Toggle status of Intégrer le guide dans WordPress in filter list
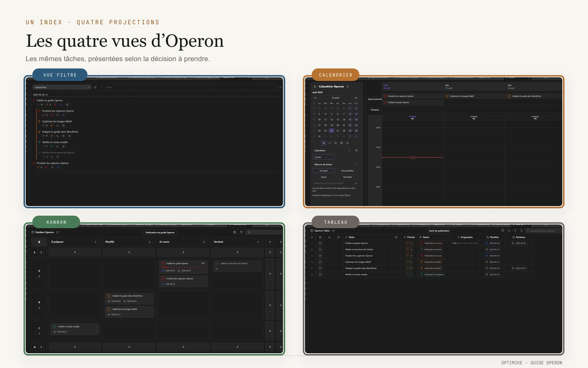This screenshot has height=368, width=588. click(39, 132)
